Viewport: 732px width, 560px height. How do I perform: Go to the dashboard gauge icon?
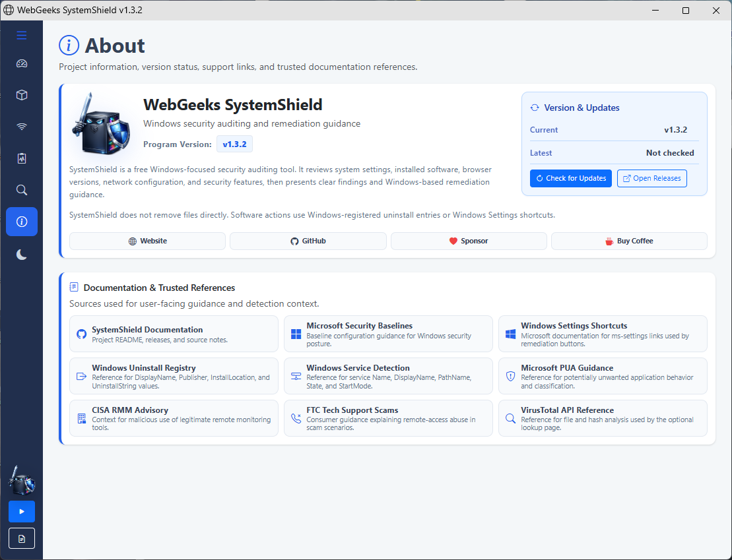(x=22, y=63)
